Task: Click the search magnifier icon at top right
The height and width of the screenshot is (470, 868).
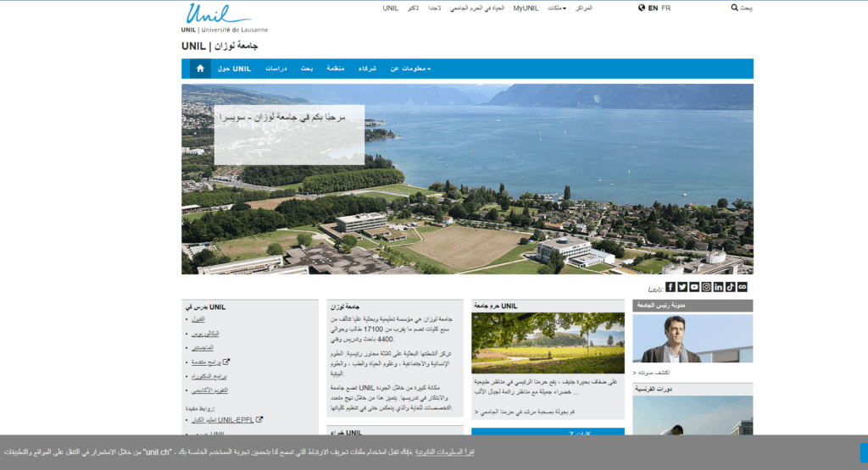Action: coord(734,8)
